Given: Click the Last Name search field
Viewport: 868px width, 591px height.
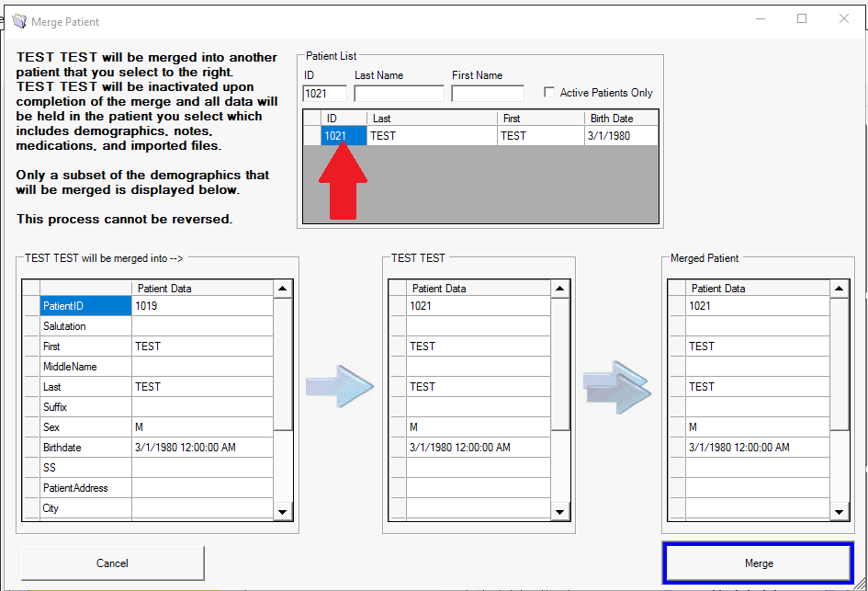Looking at the screenshot, I should tap(398, 93).
